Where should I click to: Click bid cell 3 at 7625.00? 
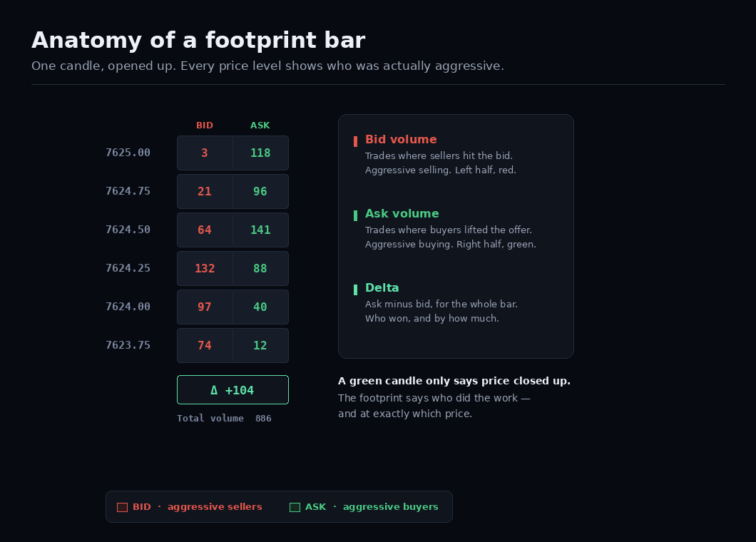click(x=205, y=153)
